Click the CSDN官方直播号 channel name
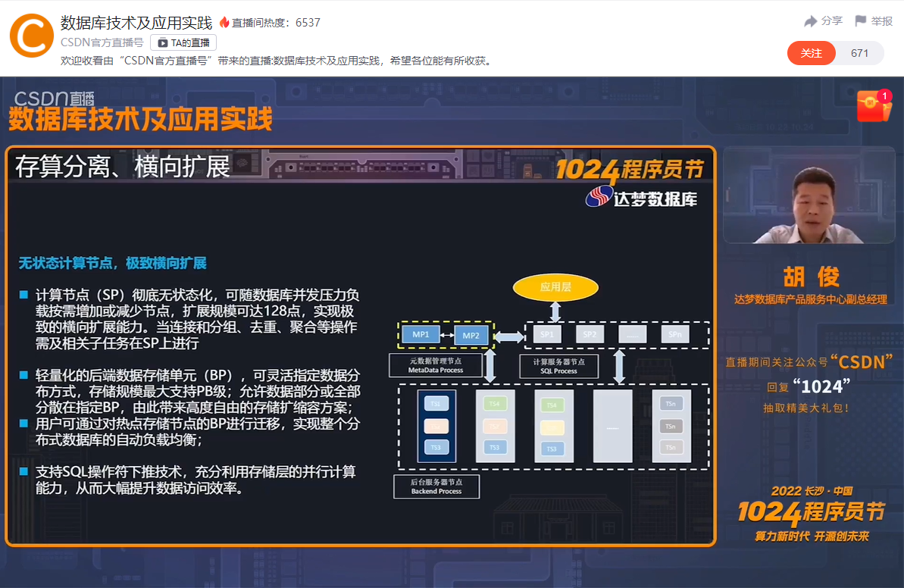 [102, 42]
